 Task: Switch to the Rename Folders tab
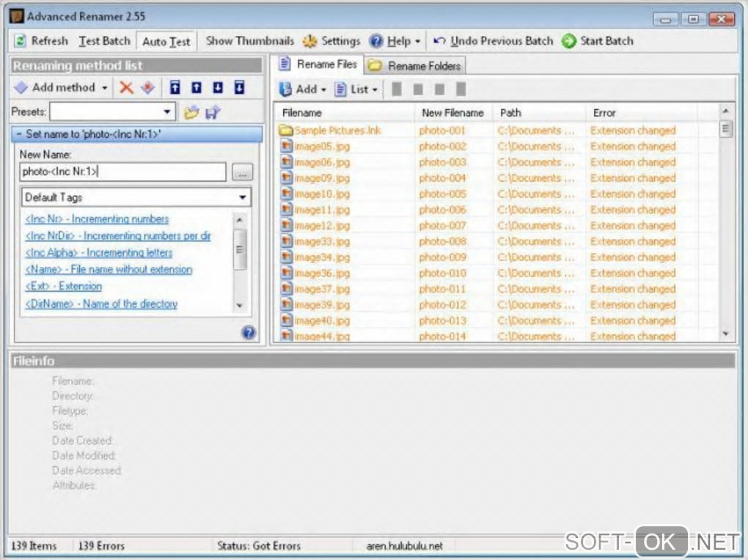[415, 66]
